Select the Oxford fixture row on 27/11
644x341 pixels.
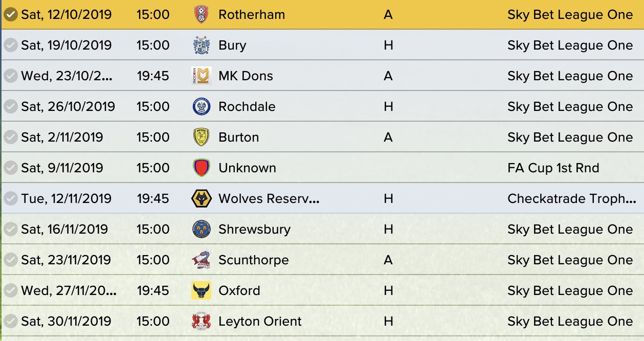tap(322, 290)
